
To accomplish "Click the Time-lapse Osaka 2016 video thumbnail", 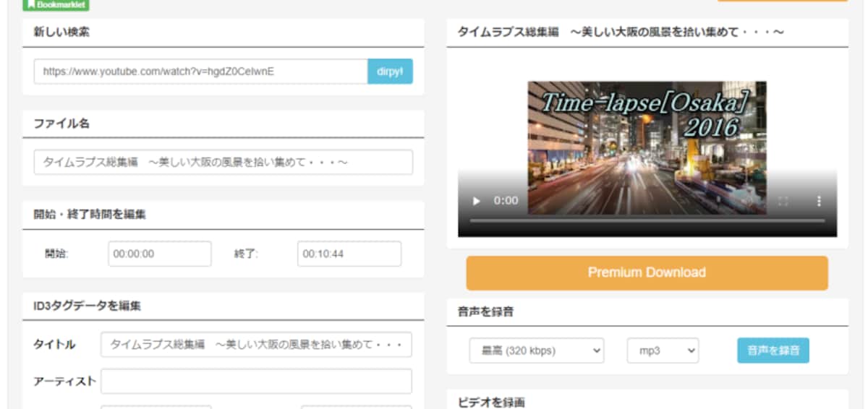I will [647, 147].
